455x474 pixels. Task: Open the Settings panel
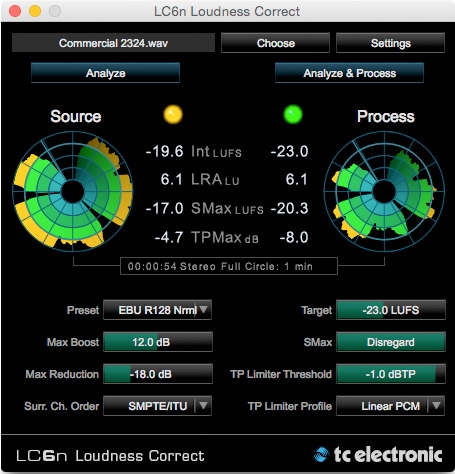pos(390,43)
